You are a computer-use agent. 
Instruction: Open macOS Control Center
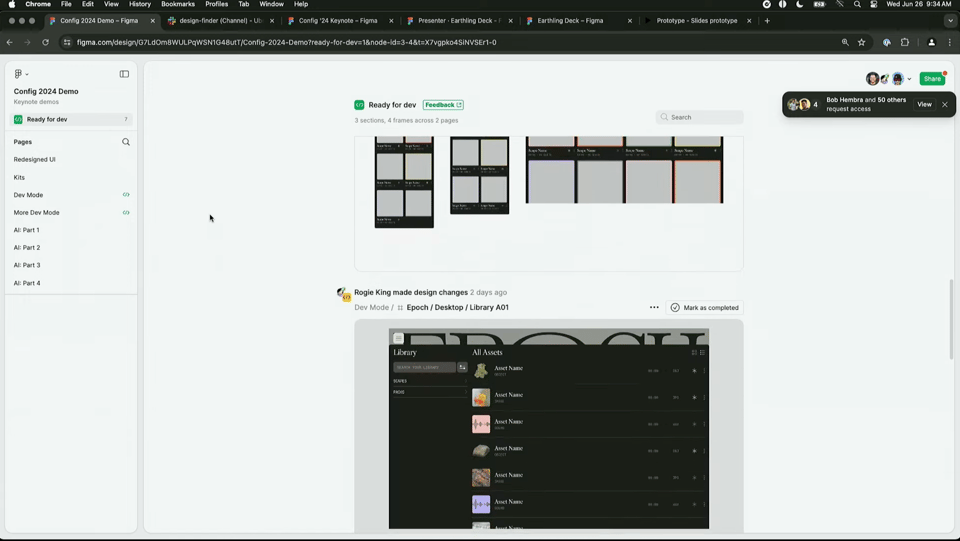pyautogui.click(x=874, y=4)
